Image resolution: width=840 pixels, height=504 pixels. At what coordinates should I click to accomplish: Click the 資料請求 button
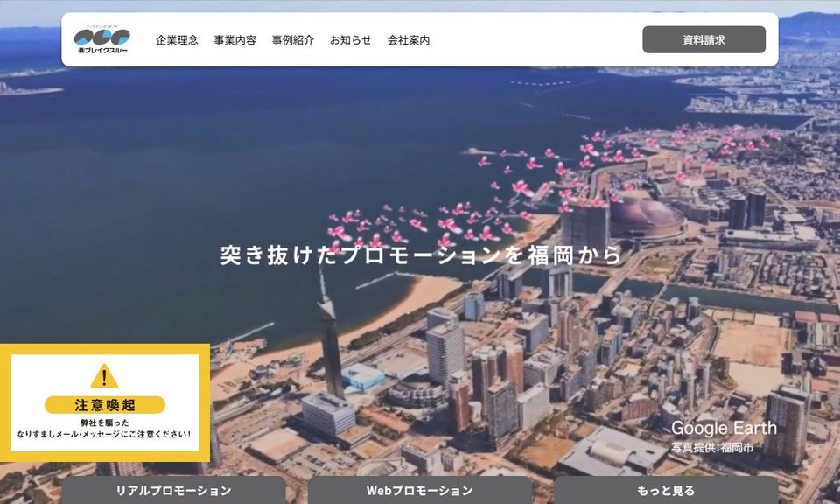pos(703,39)
